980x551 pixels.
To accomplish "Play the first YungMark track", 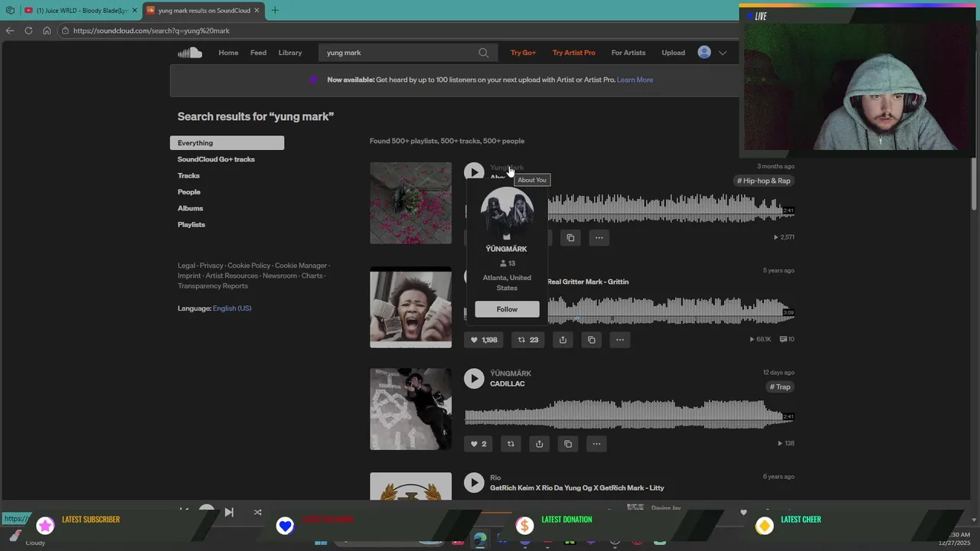I will pyautogui.click(x=474, y=172).
